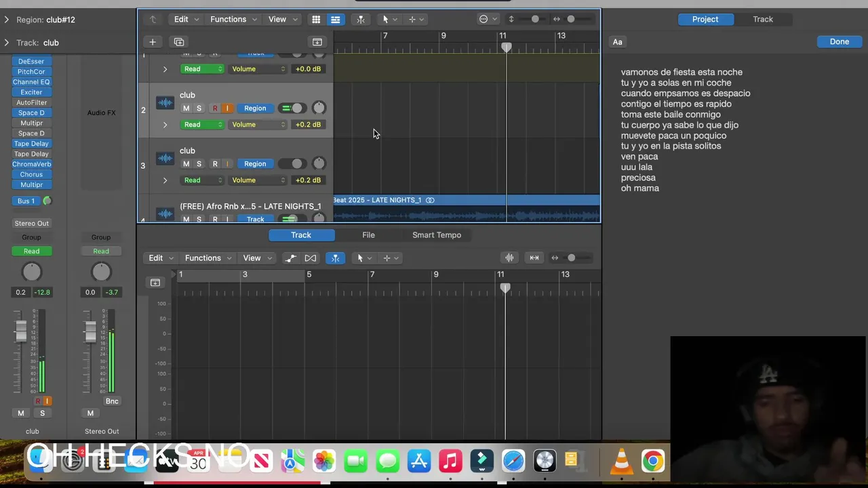Viewport: 868px width, 488px height.
Task: Open tracks View menu
Action: tap(281, 20)
